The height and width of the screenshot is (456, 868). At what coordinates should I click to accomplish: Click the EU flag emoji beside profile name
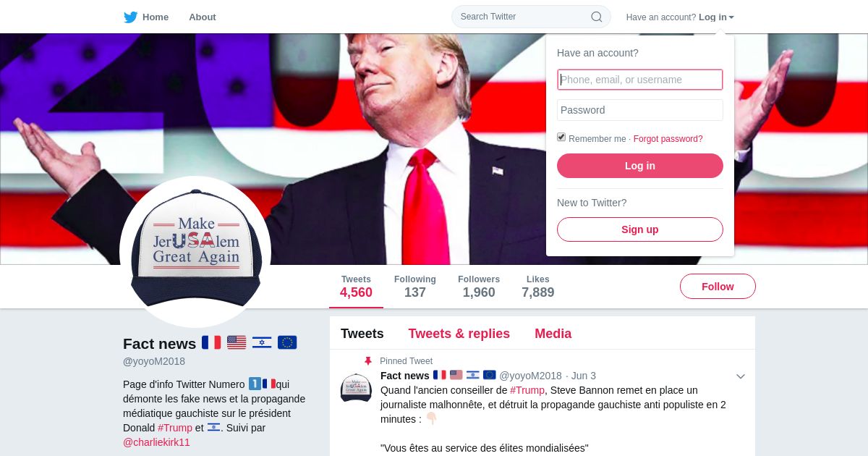(x=287, y=342)
